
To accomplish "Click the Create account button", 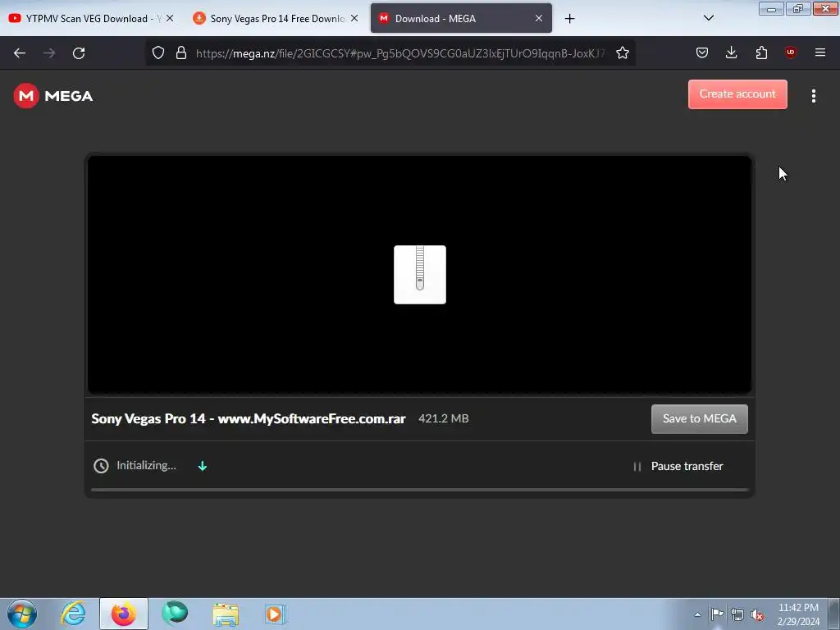I will click(x=737, y=94).
